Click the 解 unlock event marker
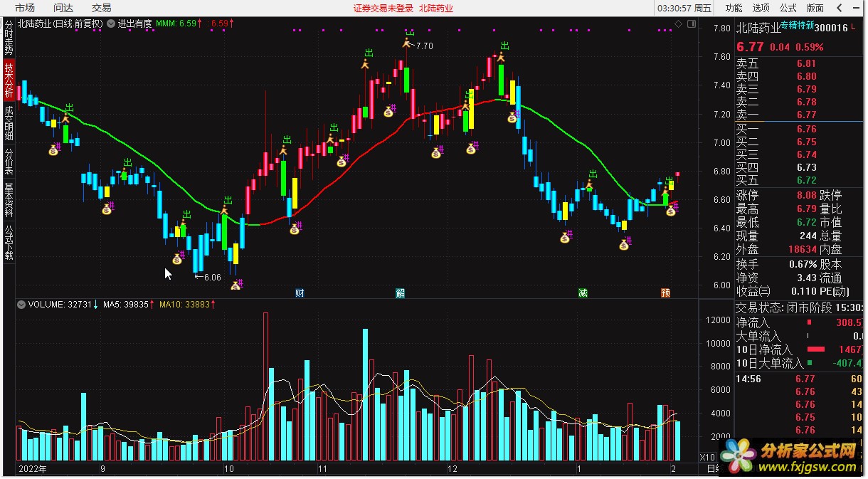Image resolution: width=868 pixels, height=479 pixels. (x=400, y=293)
